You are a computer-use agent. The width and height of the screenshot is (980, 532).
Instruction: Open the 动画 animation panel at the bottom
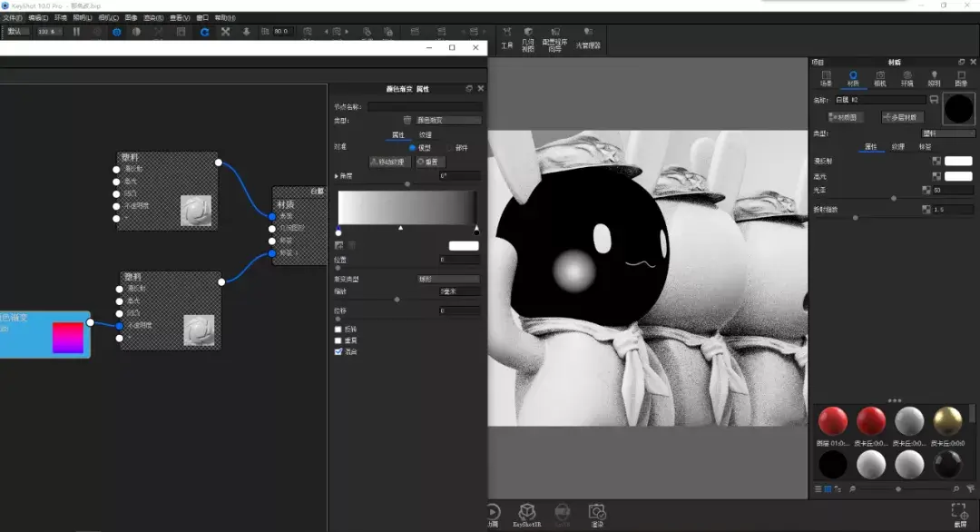(x=493, y=515)
